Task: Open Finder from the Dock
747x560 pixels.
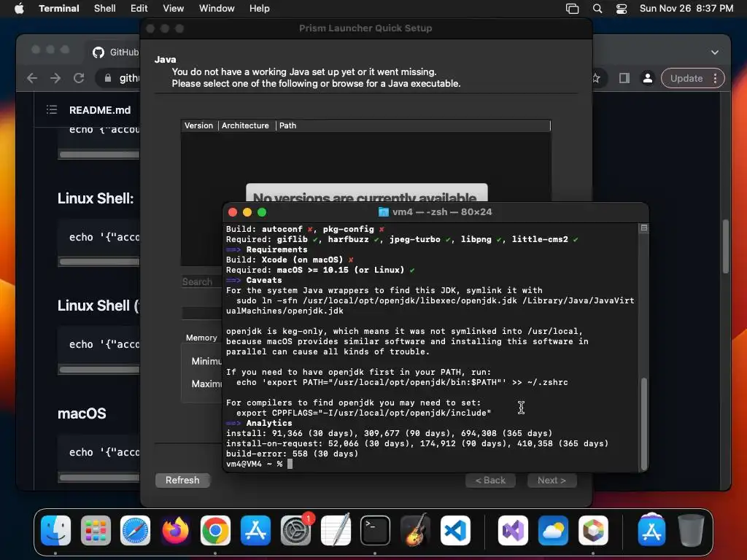Action: click(55, 530)
